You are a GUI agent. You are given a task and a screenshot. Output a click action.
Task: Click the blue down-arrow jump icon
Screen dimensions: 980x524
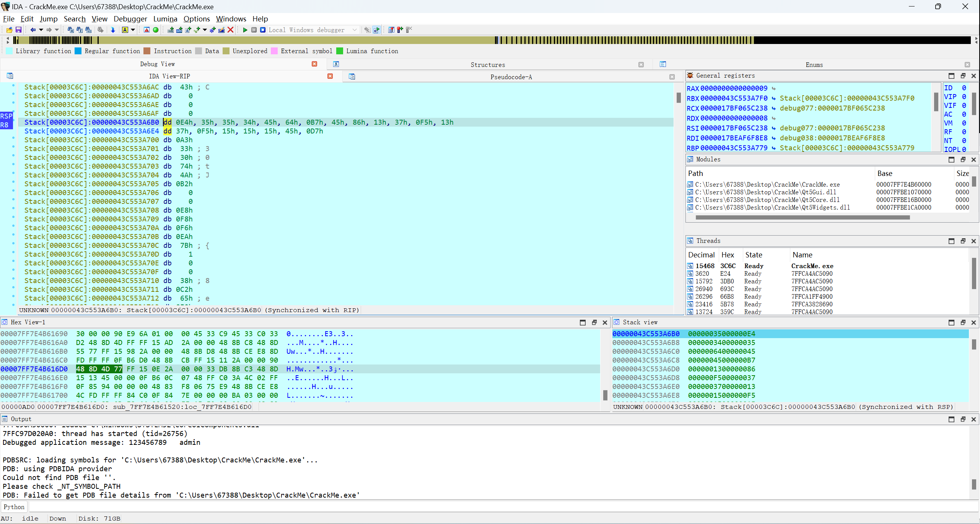click(113, 30)
